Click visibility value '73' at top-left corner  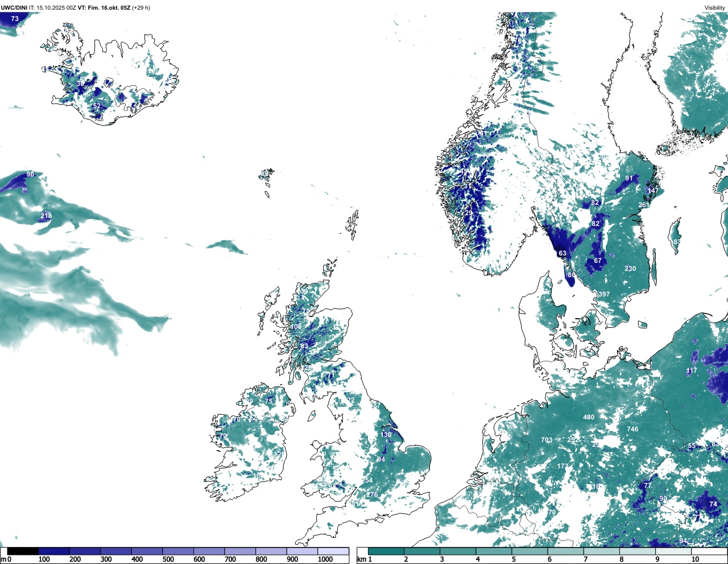[15, 19]
